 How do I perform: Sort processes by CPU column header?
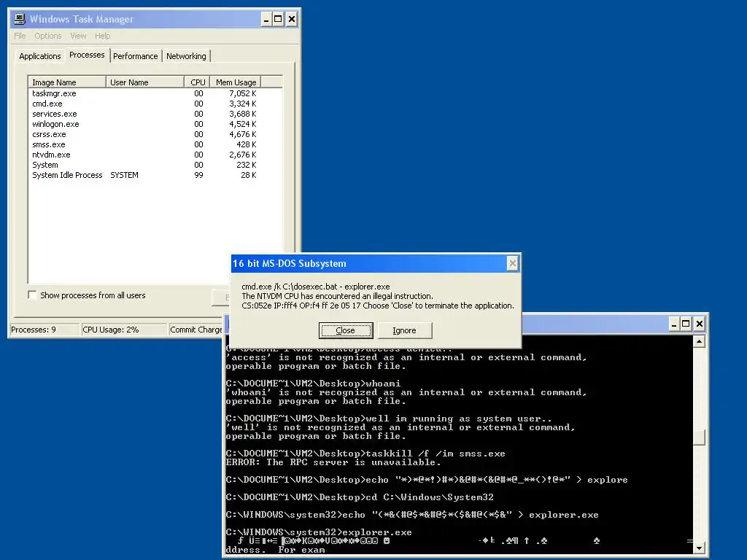tap(197, 82)
